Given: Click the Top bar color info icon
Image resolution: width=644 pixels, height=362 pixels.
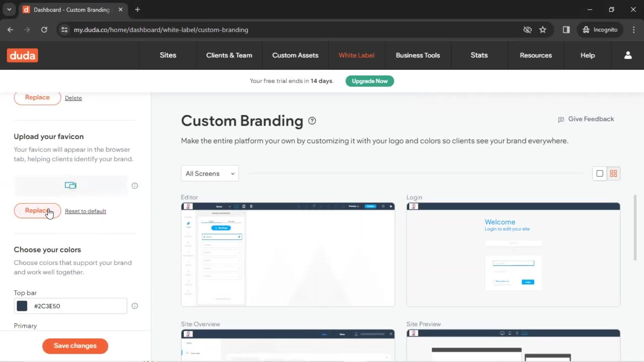Looking at the screenshot, I should pos(135,306).
